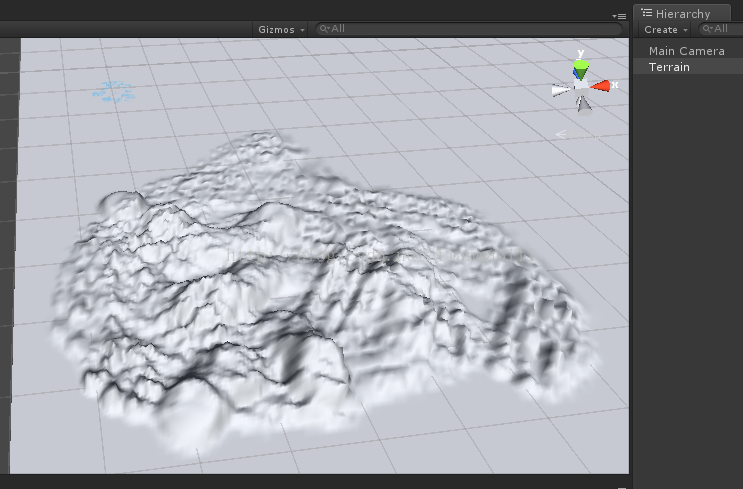Select Main Camera in the Hierarchy
This screenshot has width=743, height=489.
pos(687,51)
